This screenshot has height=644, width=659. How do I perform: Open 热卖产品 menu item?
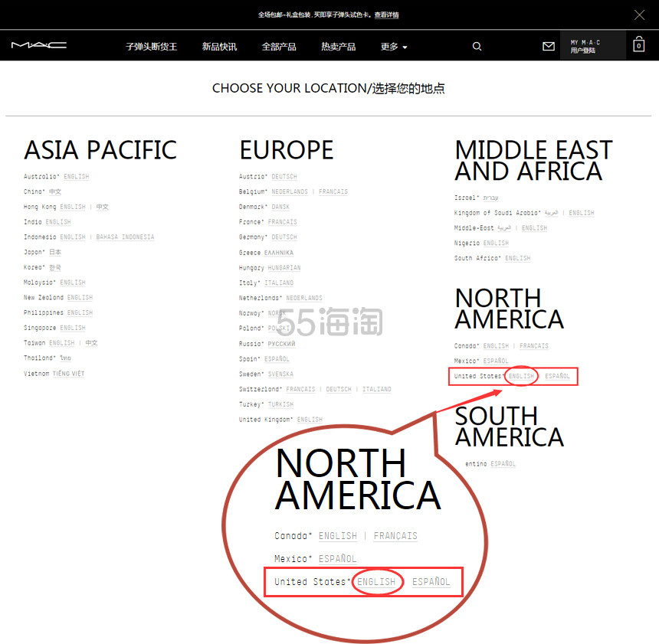[x=339, y=47]
